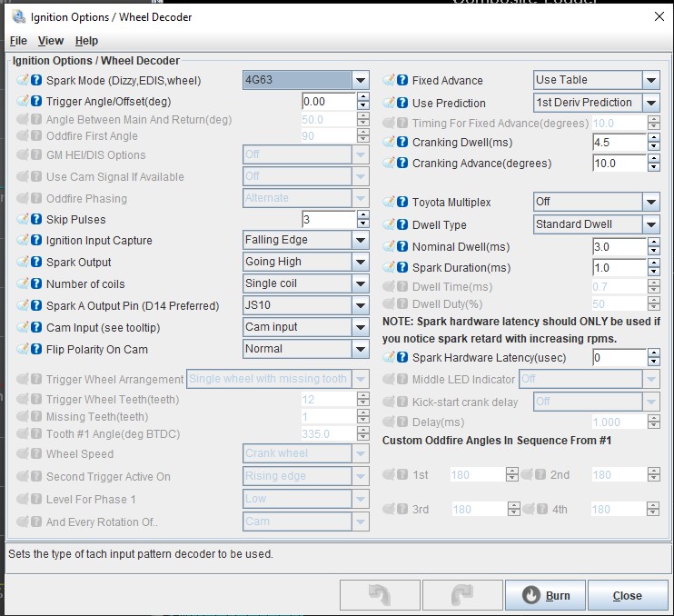Click the question mark next to Cranking Dwell

coord(402,143)
